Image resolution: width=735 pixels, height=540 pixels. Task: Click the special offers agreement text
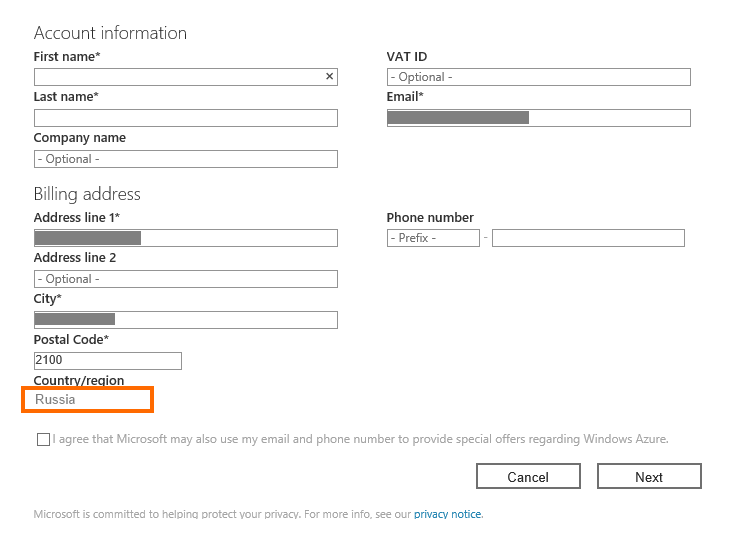(360, 439)
